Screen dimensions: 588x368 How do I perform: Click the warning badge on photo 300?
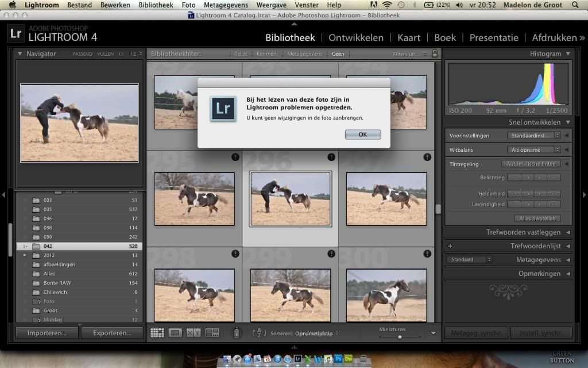point(427,254)
